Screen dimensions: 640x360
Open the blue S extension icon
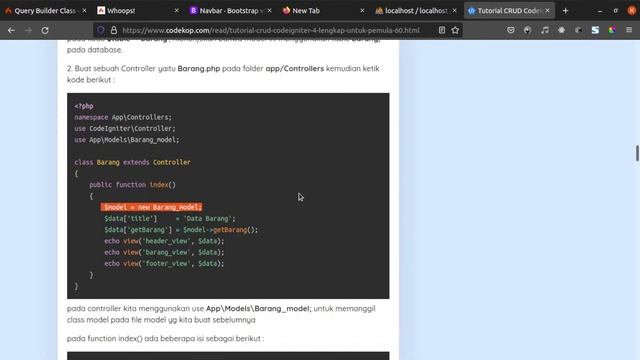point(596,30)
